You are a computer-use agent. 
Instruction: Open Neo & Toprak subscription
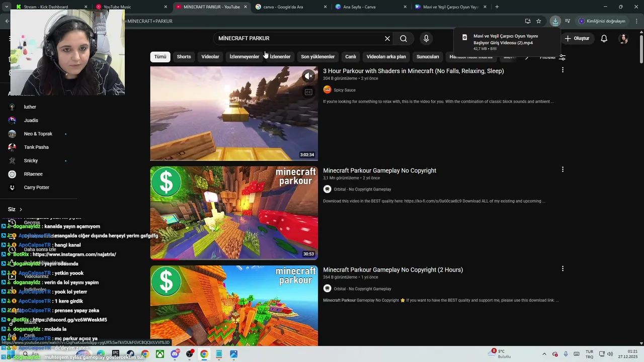click(x=38, y=134)
